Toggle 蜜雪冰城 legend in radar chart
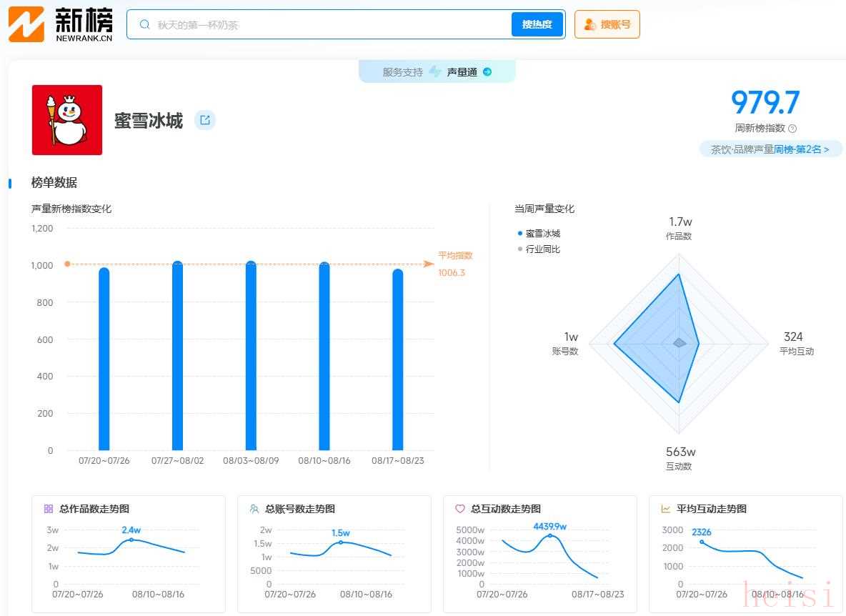846x616 pixels. [539, 234]
